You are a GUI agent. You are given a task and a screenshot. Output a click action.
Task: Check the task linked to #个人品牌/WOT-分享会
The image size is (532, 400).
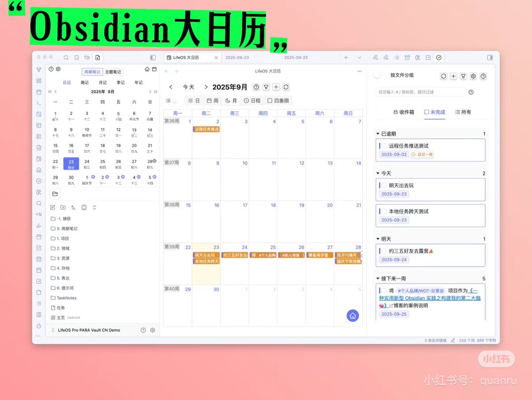point(384,291)
